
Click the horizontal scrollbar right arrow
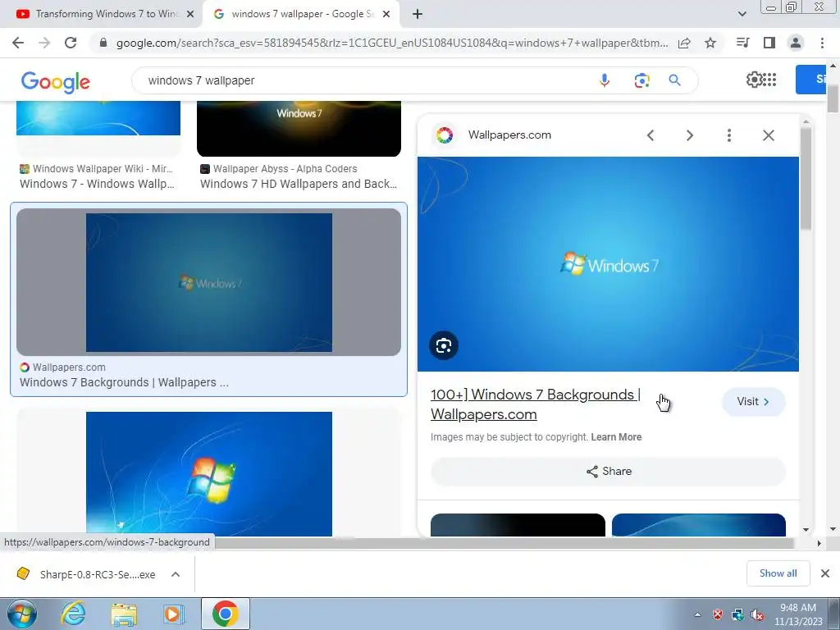click(x=819, y=543)
